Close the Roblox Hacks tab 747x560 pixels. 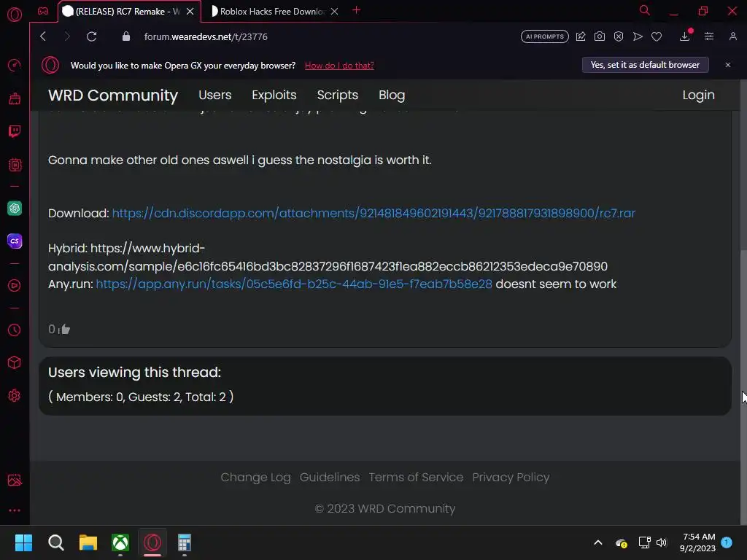[334, 12]
